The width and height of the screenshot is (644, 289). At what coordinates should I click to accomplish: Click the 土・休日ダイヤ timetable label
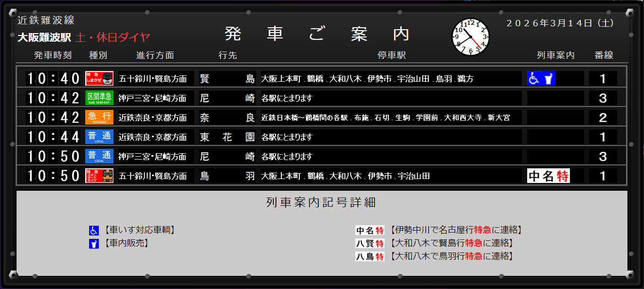[x=112, y=37]
